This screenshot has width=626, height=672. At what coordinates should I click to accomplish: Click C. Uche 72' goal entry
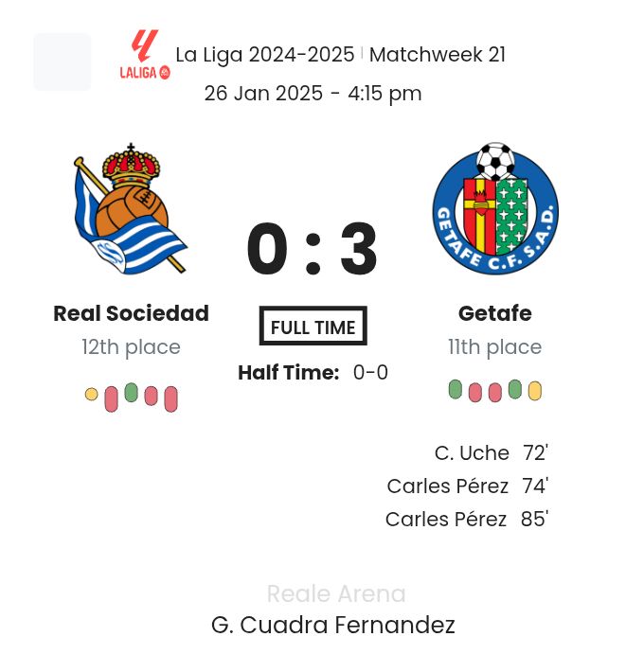coord(491,453)
